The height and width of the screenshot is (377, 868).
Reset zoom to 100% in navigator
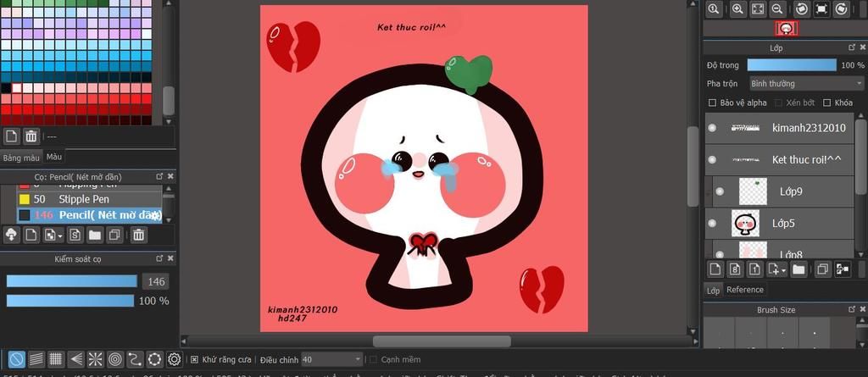coord(714,8)
